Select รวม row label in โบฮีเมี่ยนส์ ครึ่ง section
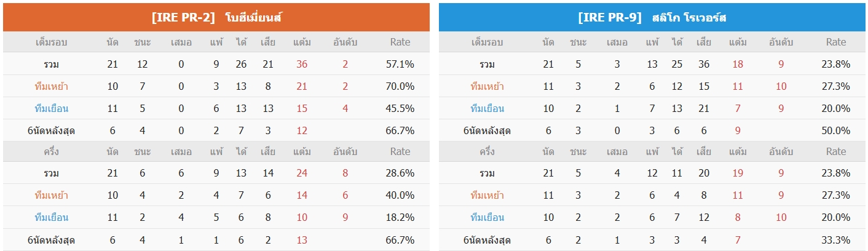This screenshot has width=868, height=251. tap(54, 173)
